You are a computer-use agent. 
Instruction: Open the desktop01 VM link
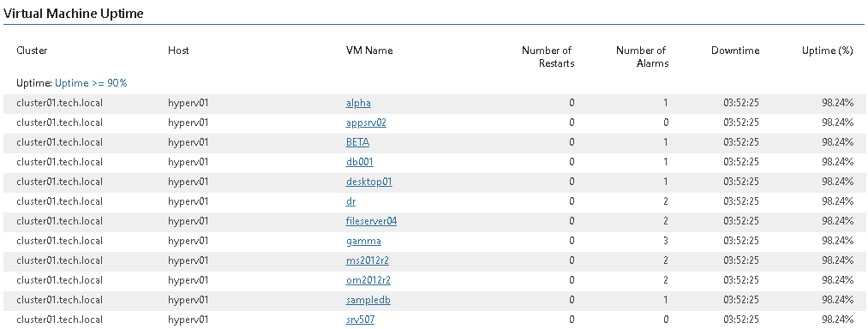point(369,182)
